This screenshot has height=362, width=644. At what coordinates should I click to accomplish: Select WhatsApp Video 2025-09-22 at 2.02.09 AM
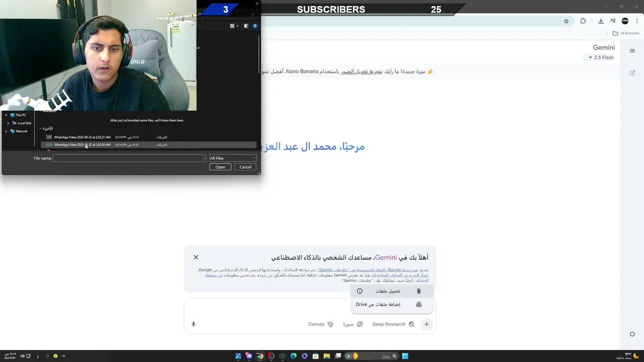(x=148, y=145)
